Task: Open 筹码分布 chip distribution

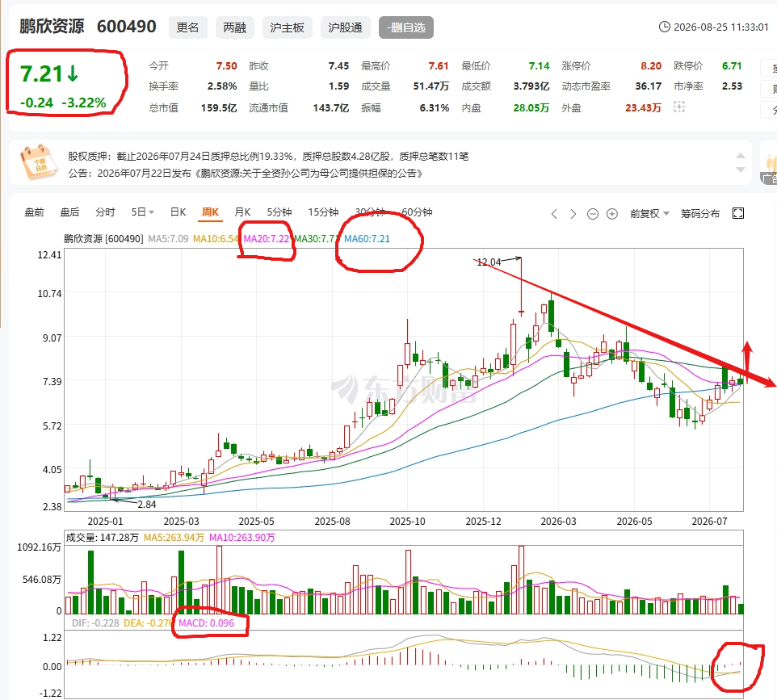Action: [699, 213]
